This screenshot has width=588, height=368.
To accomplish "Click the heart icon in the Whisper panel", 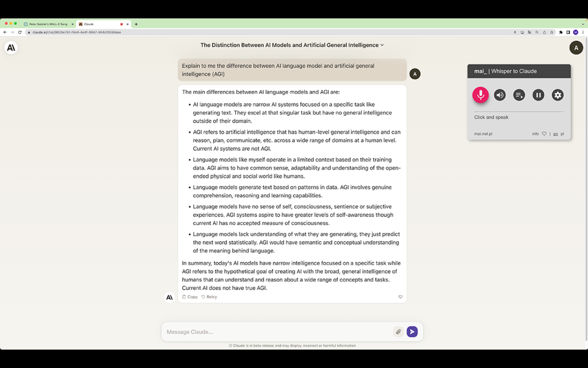I will tap(544, 134).
